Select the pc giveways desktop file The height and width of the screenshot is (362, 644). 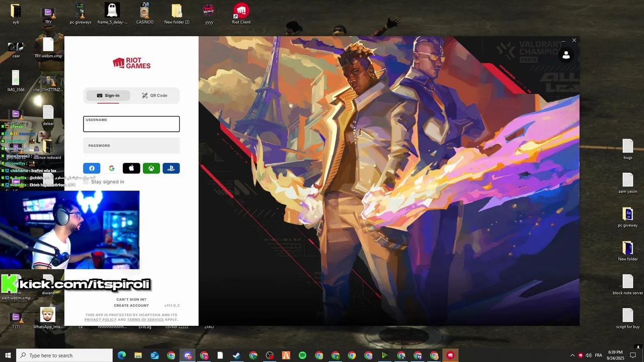80,14
